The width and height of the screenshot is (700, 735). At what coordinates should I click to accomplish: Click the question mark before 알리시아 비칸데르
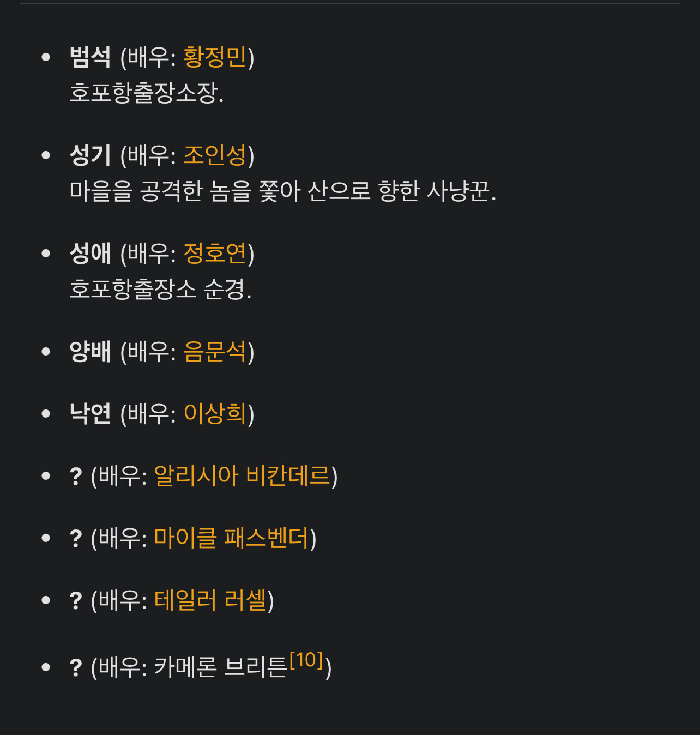[76, 477]
